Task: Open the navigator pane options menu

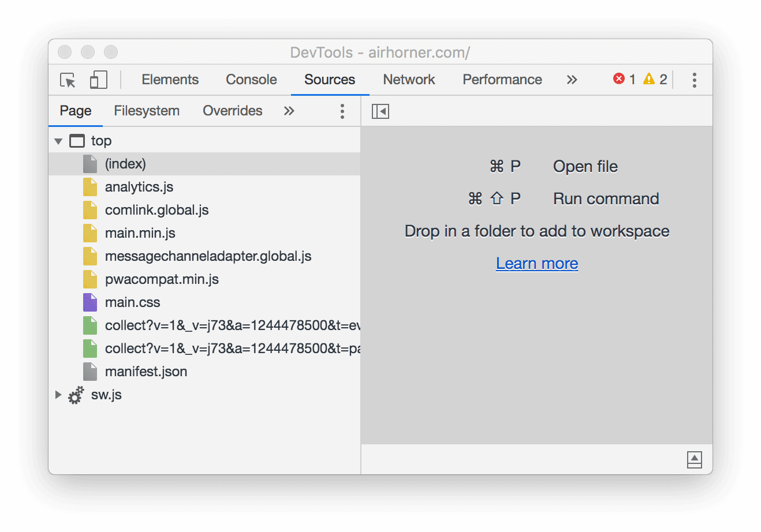Action: pos(342,111)
